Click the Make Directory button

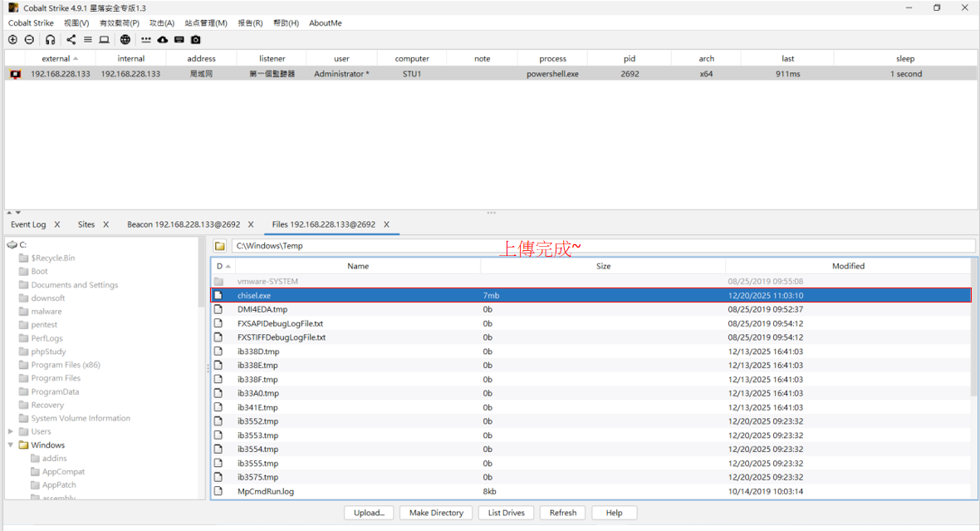point(436,513)
